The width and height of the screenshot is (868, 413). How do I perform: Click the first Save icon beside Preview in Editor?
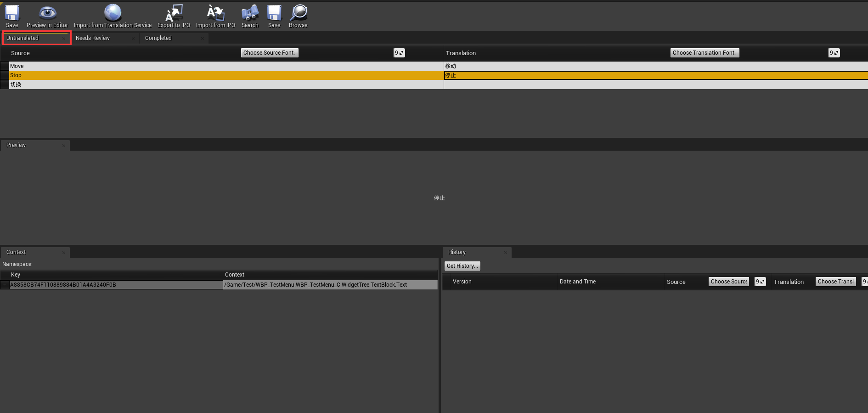(12, 16)
